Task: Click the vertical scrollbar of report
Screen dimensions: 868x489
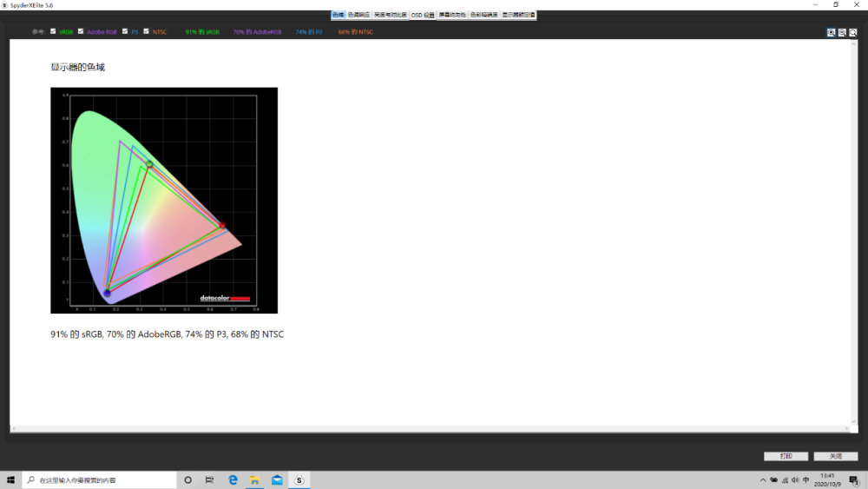Action: (x=853, y=232)
